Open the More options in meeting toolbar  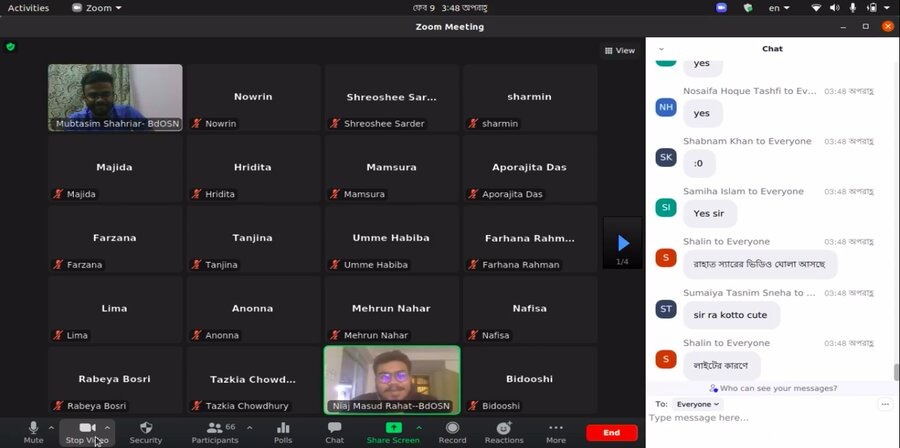click(x=556, y=431)
